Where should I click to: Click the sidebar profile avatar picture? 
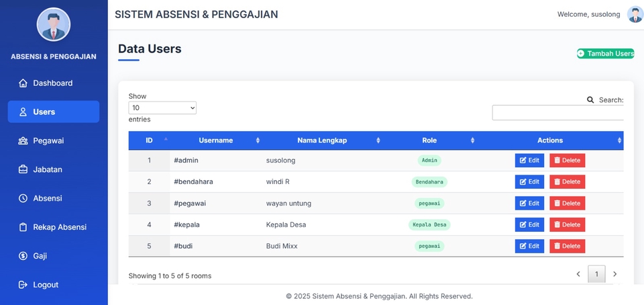tap(53, 25)
